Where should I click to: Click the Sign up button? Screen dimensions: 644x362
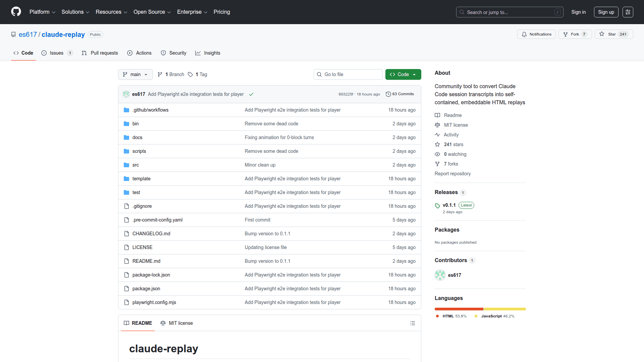(606, 12)
